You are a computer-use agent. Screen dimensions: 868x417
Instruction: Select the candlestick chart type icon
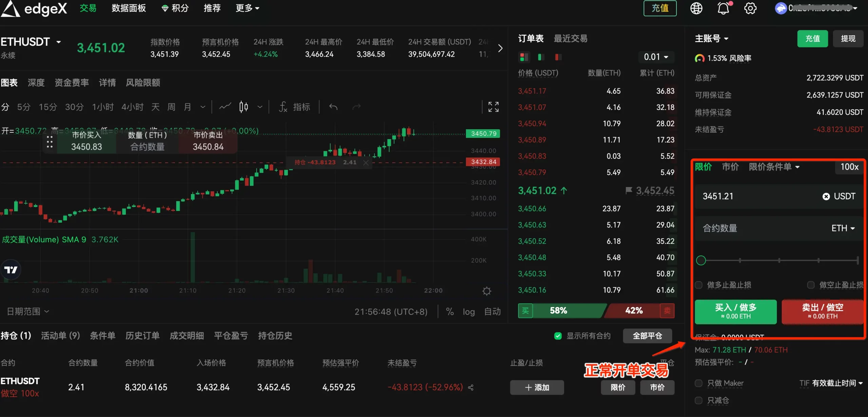click(243, 107)
